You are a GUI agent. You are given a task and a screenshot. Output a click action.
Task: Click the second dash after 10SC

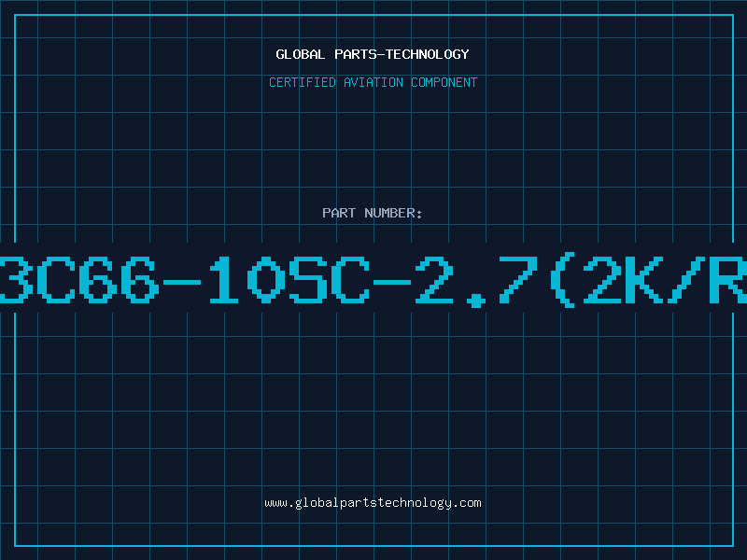392,283
